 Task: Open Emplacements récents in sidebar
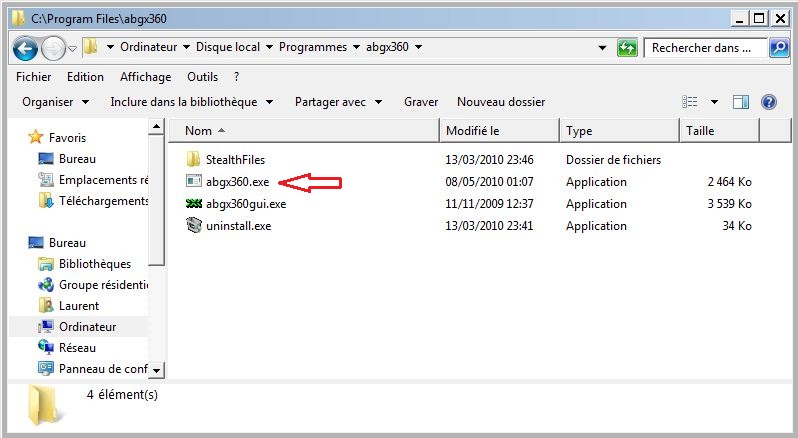click(103, 180)
